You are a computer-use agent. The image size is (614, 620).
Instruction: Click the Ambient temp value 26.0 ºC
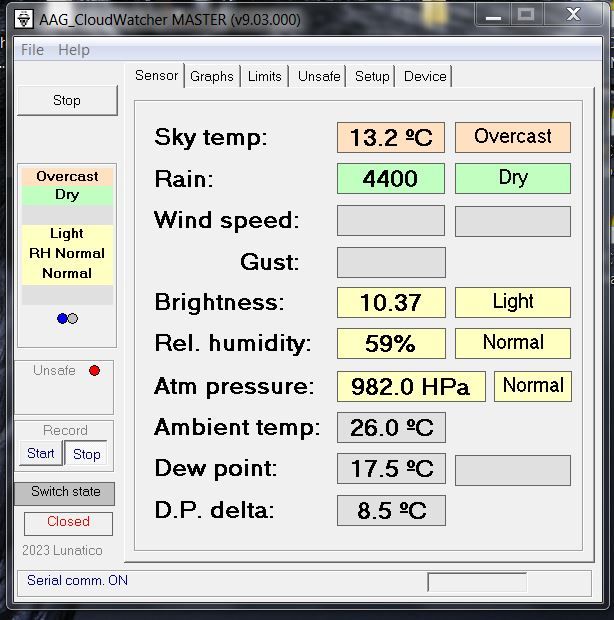391,427
